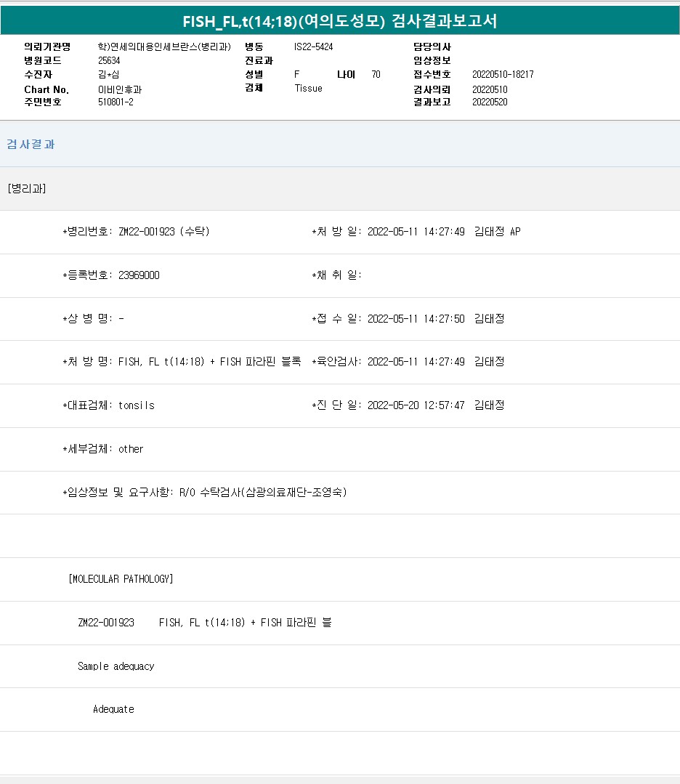Click the report title FISH_FL,t(14;18)(여의도성모) 검사결과보고서

(x=340, y=21)
